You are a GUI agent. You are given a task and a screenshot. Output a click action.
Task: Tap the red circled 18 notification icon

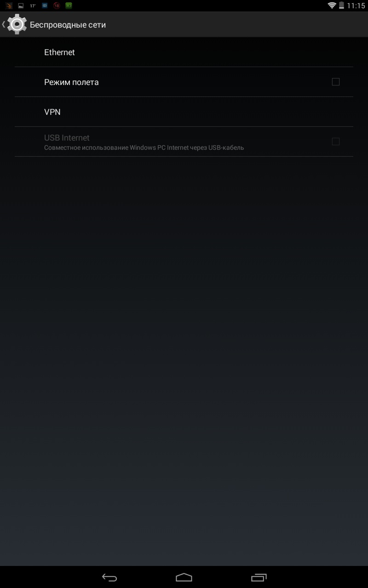pyautogui.click(x=57, y=6)
